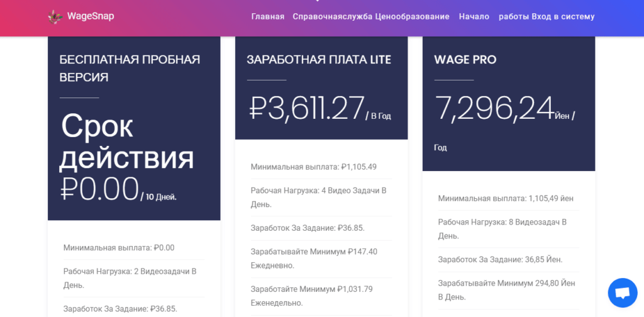Click Рабочая Нагрузка: 8 Видеозадач row
This screenshot has width=644, height=317.
(508, 229)
